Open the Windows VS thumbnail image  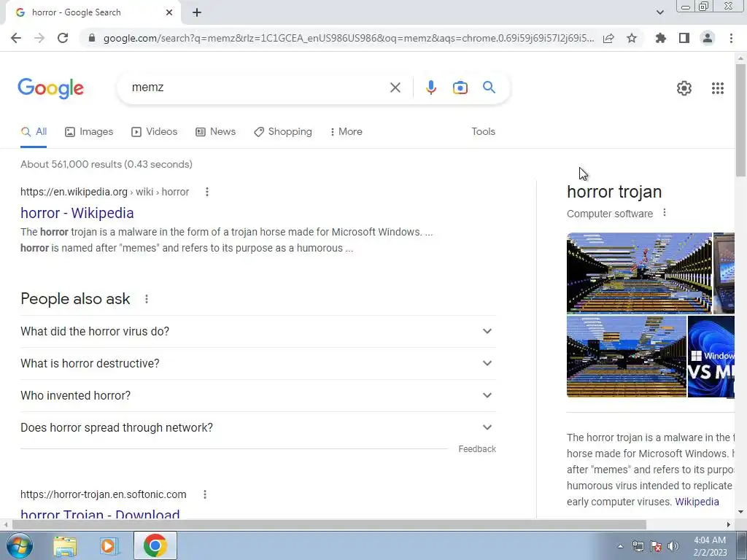click(x=711, y=356)
